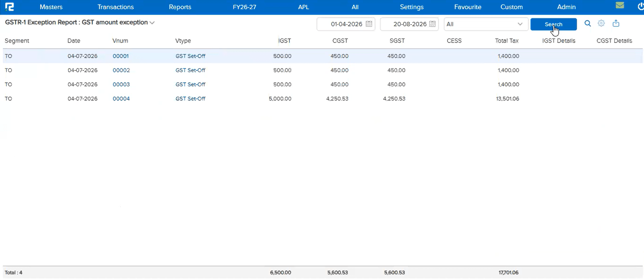Open the Custom menu
Image resolution: width=644 pixels, height=280 pixels.
[512, 7]
